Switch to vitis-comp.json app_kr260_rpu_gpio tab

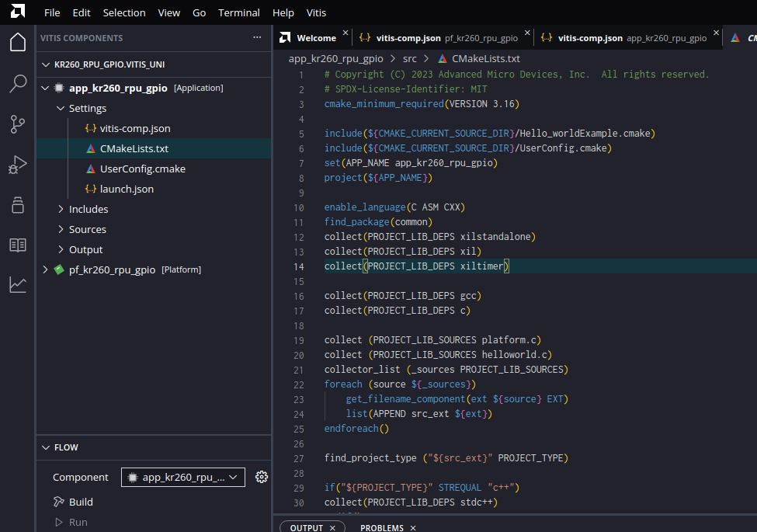(x=628, y=37)
